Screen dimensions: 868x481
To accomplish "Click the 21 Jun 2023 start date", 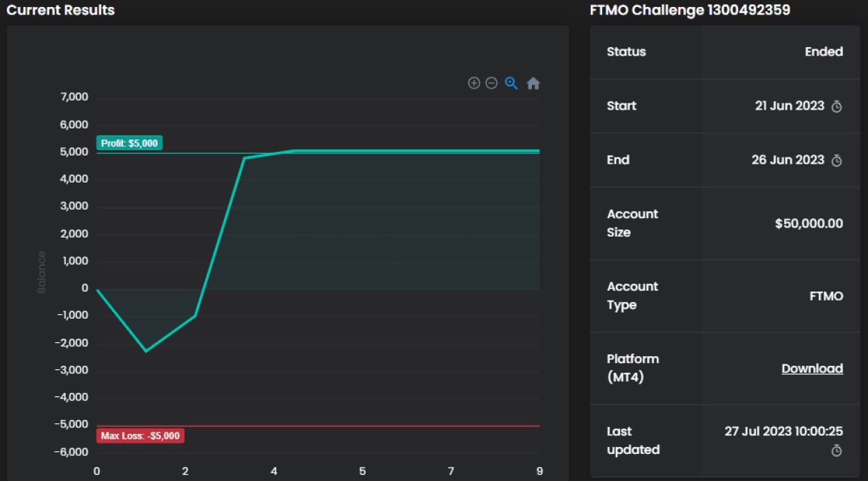I will click(x=790, y=106).
